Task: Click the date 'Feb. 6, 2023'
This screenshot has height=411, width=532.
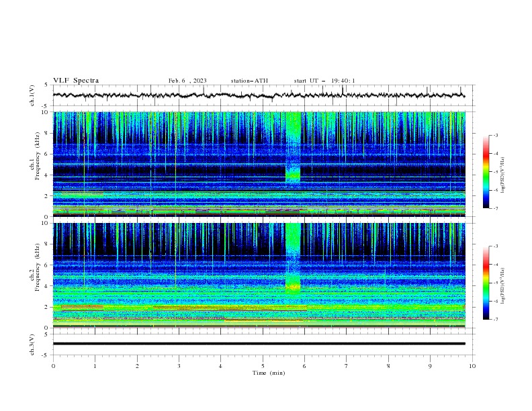Action: click(187, 81)
